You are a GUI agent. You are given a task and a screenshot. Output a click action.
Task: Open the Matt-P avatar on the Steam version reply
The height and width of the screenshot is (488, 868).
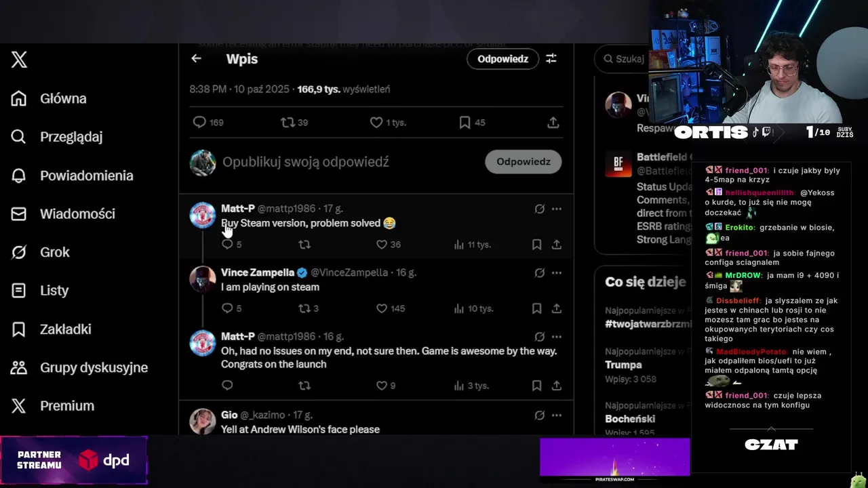click(x=202, y=216)
